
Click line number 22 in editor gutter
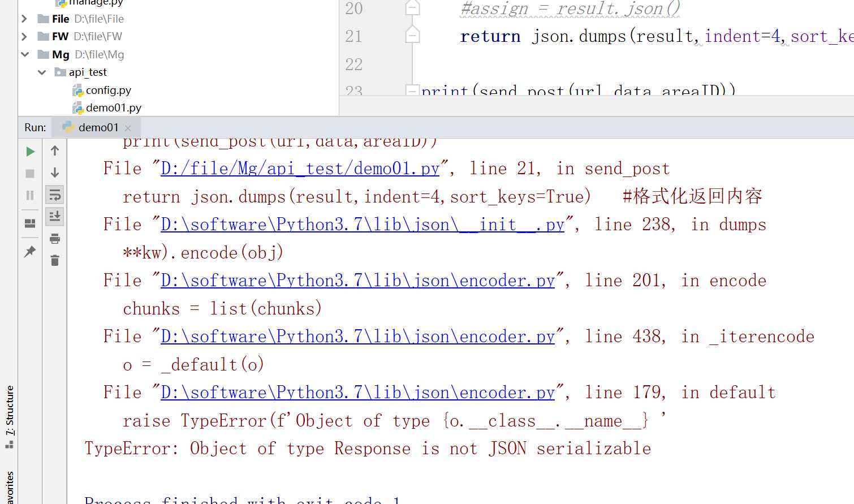[x=354, y=64]
